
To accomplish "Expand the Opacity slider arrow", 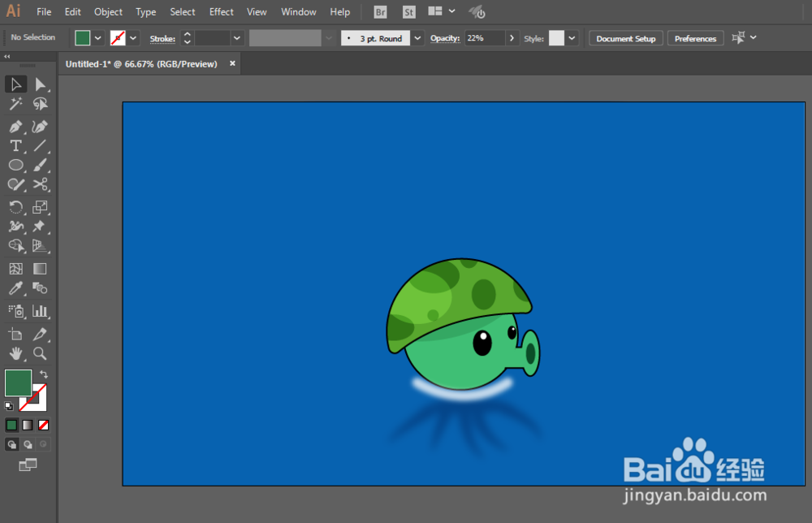I will (x=512, y=38).
